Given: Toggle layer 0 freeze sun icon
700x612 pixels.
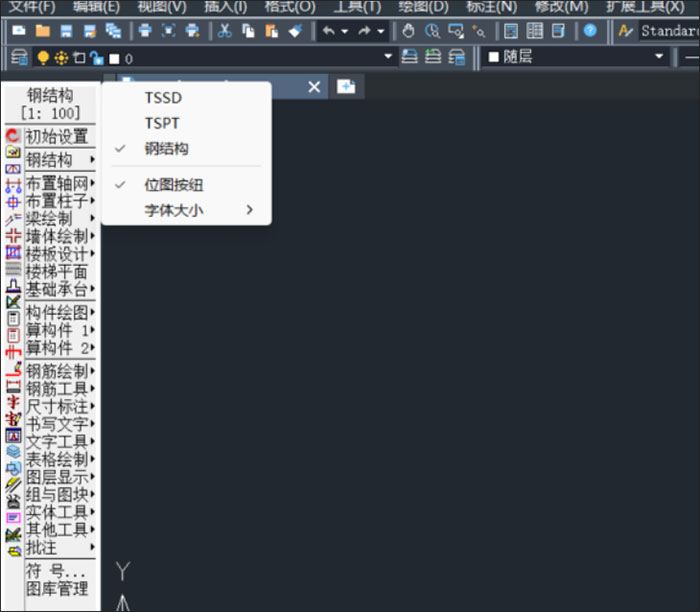Looking at the screenshot, I should [61, 58].
